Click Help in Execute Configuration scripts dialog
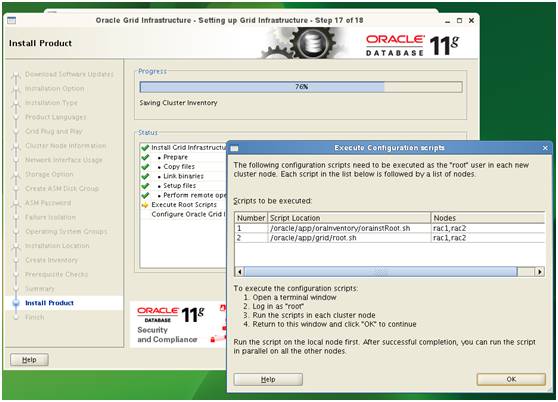This screenshot has height=402, width=558. click(x=268, y=379)
